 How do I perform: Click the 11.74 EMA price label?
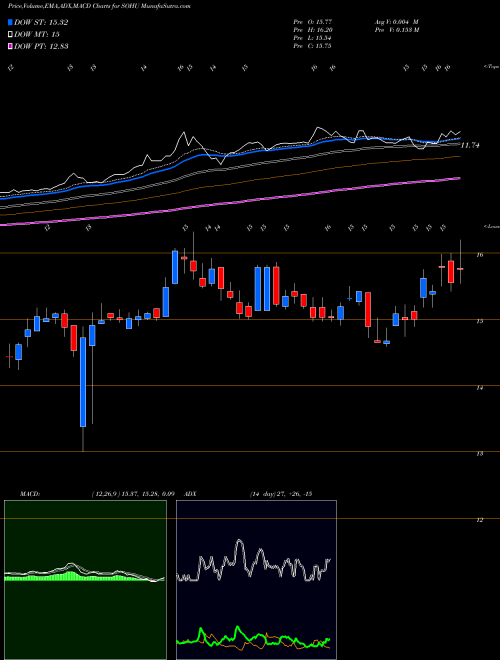pos(470,146)
